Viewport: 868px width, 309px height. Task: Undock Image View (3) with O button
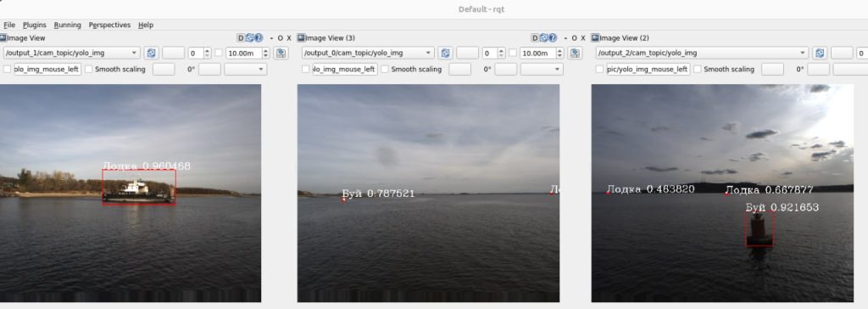click(574, 38)
